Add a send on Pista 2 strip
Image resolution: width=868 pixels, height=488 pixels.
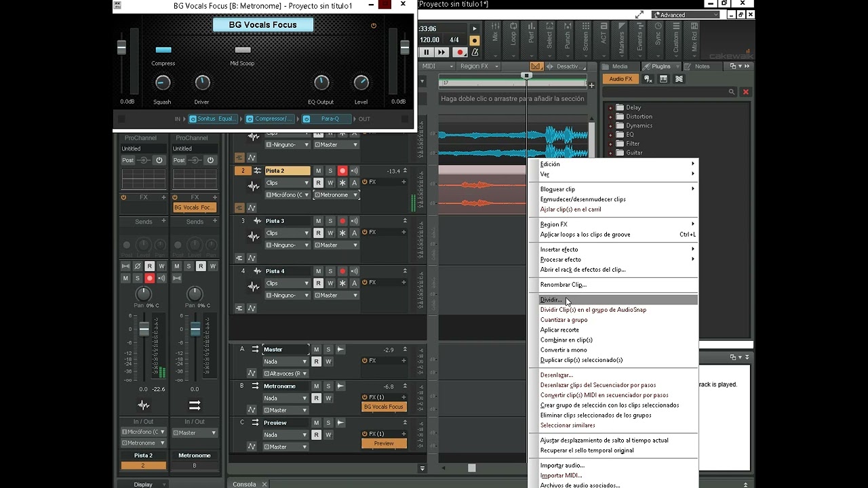pyautogui.click(x=163, y=221)
